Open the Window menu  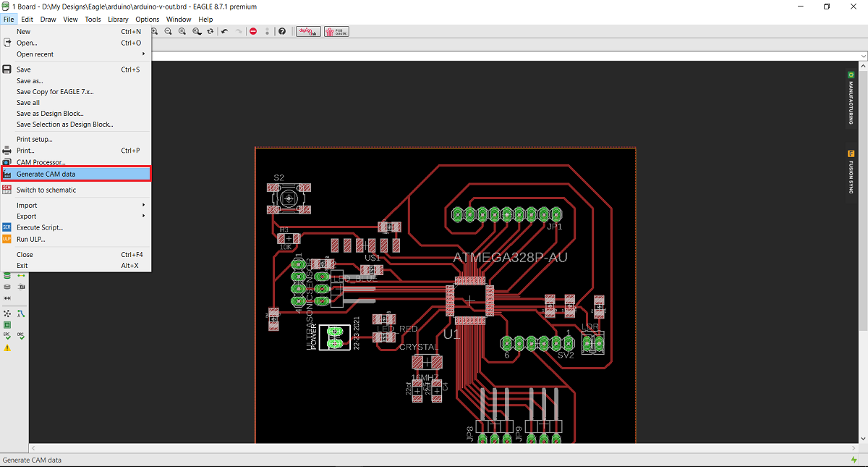[x=179, y=20]
